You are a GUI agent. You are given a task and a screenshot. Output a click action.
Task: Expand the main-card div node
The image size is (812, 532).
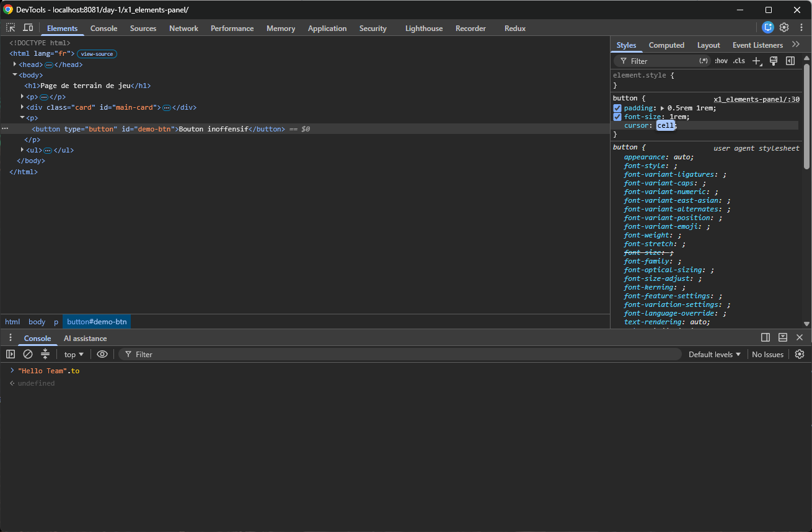coord(22,107)
